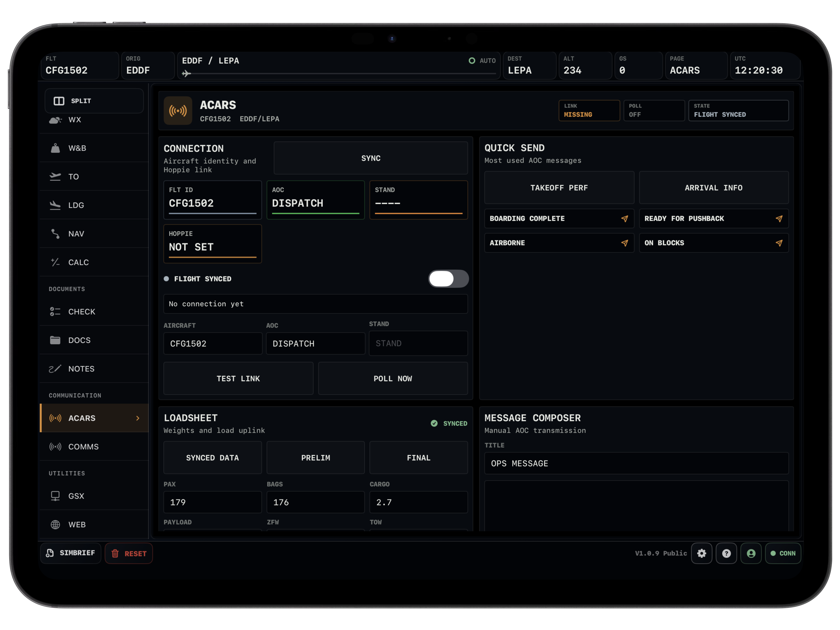The width and height of the screenshot is (840, 630).
Task: Open the CALC calculator icon
Action: click(55, 262)
